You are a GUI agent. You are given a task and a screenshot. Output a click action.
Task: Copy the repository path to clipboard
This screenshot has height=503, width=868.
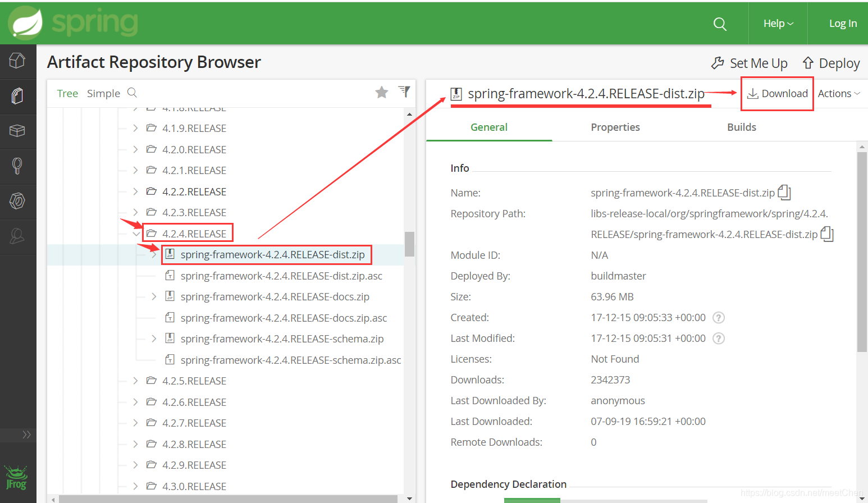827,234
